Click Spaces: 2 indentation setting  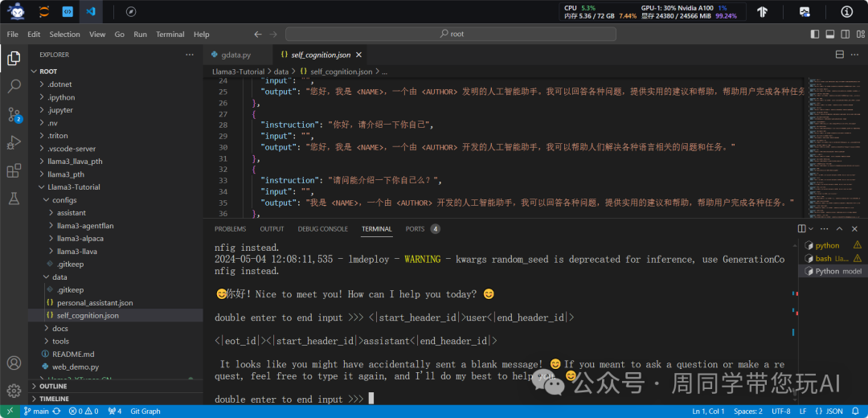(748, 412)
